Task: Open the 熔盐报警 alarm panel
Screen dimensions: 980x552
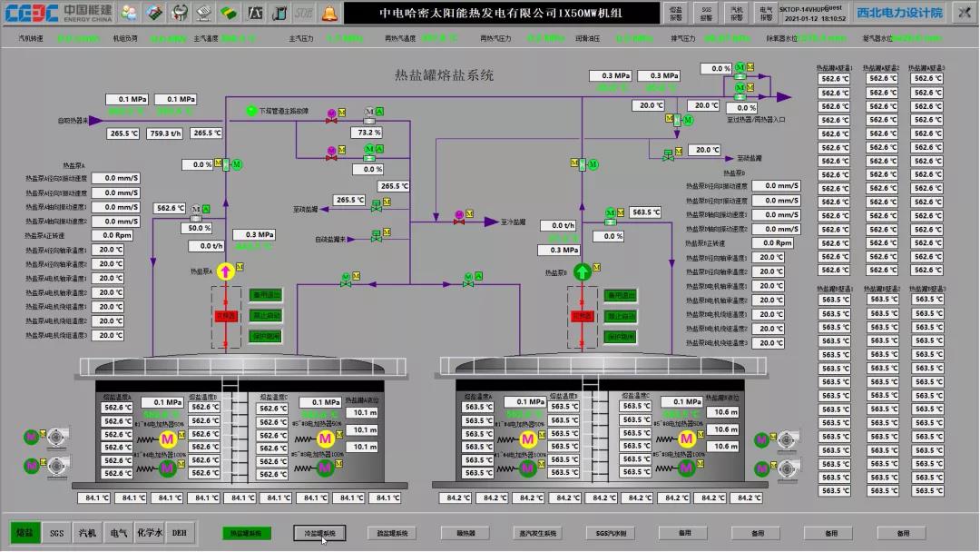Action: [x=676, y=13]
